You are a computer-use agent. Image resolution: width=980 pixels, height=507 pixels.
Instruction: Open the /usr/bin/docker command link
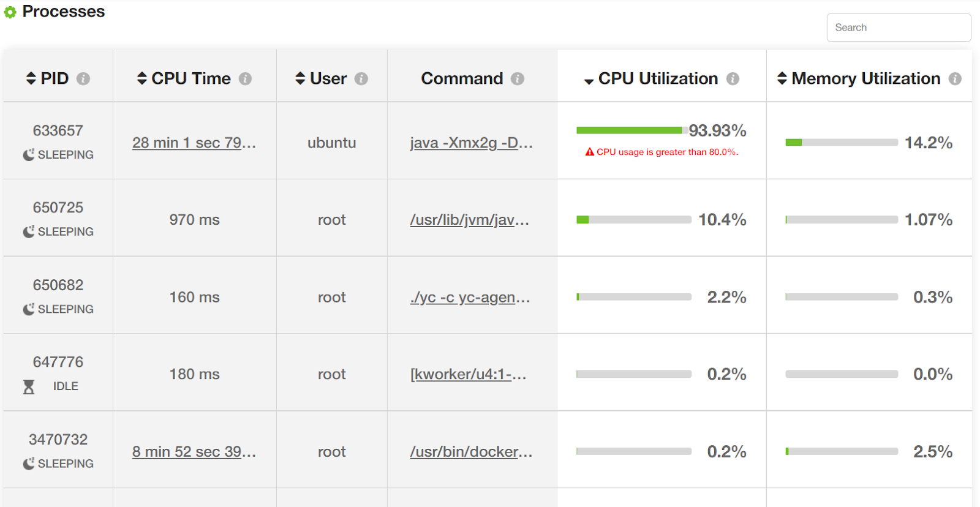[x=471, y=452]
